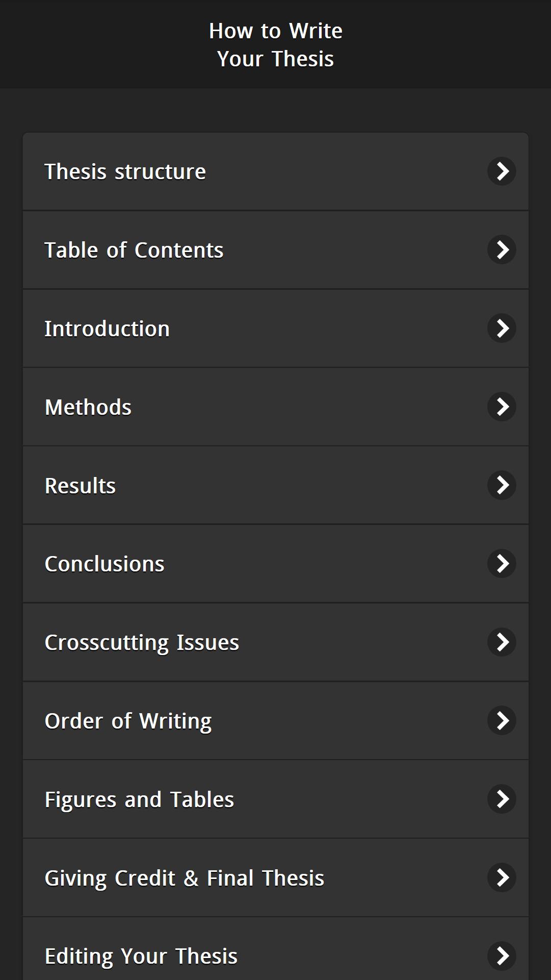Open the Methods section
The height and width of the screenshot is (980, 551).
point(276,407)
